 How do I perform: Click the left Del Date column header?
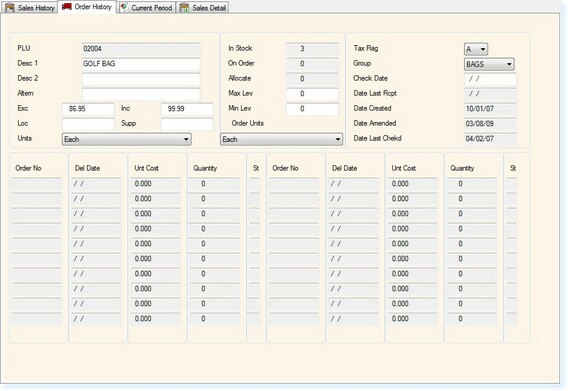coord(87,168)
